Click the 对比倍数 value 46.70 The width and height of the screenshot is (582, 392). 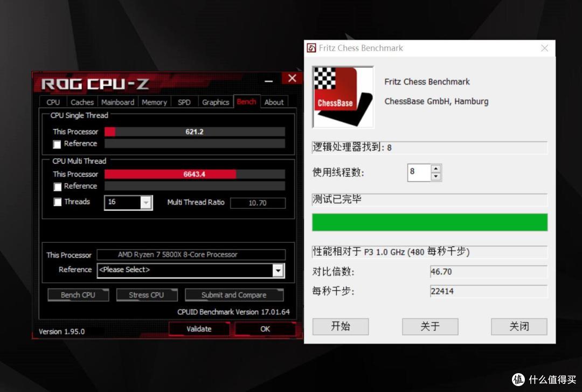tap(488, 271)
